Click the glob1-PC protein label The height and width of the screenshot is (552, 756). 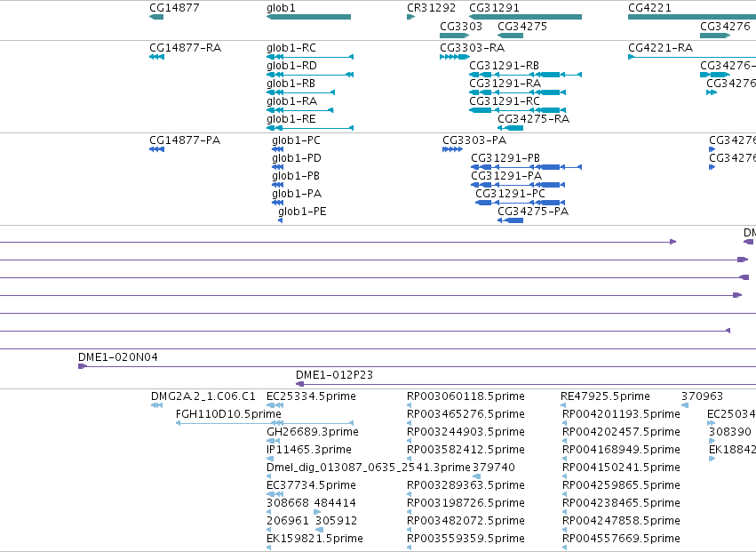click(296, 140)
